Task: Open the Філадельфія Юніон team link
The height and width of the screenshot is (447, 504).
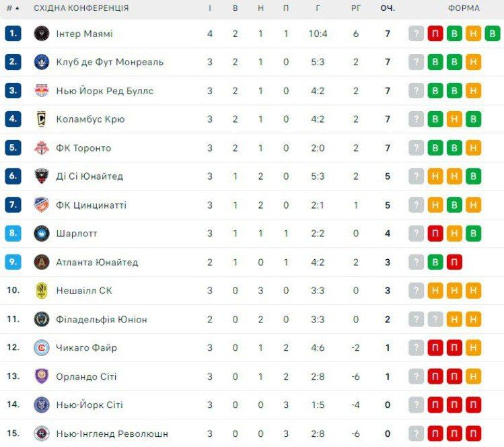Action: 102,319
